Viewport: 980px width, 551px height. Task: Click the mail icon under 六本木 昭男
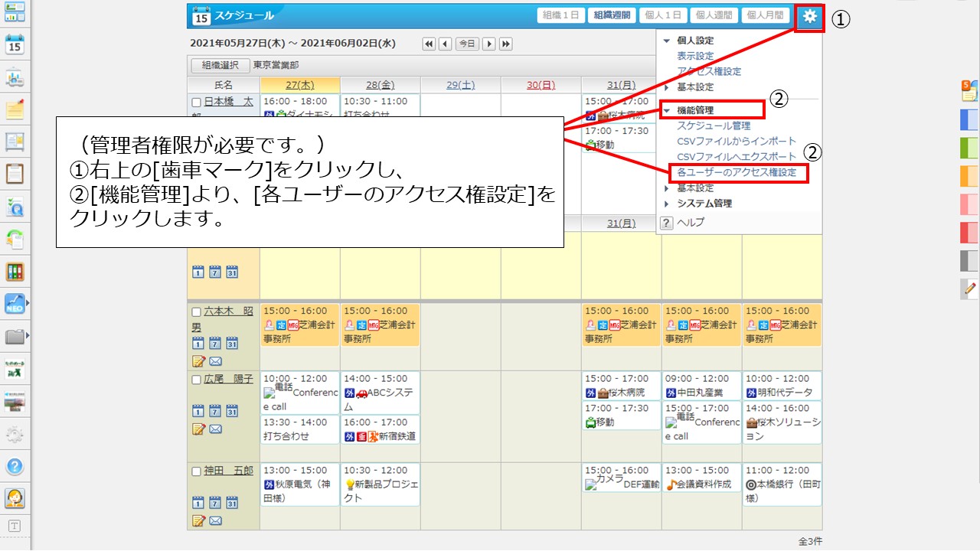215,361
